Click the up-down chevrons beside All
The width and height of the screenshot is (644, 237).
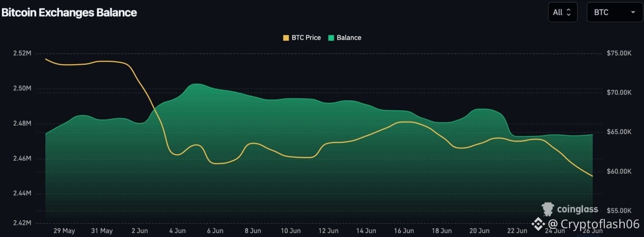[x=569, y=13]
